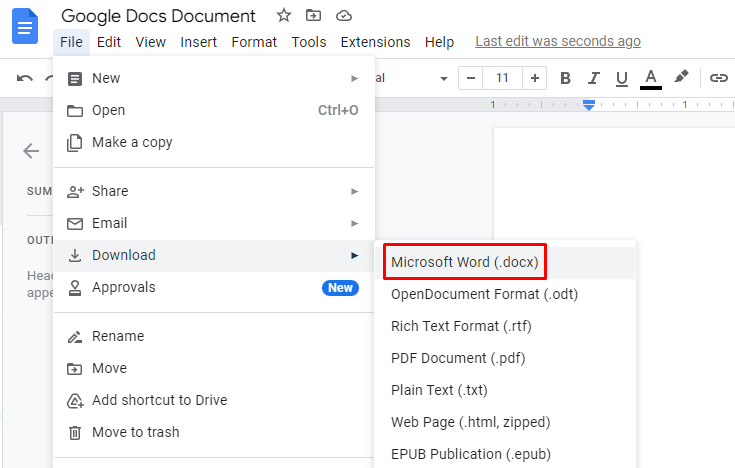The width and height of the screenshot is (735, 468).
Task: Open the View menu
Action: (150, 42)
